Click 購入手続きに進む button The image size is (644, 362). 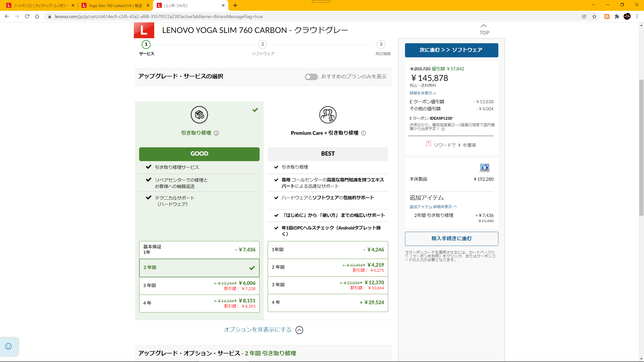[451, 239]
